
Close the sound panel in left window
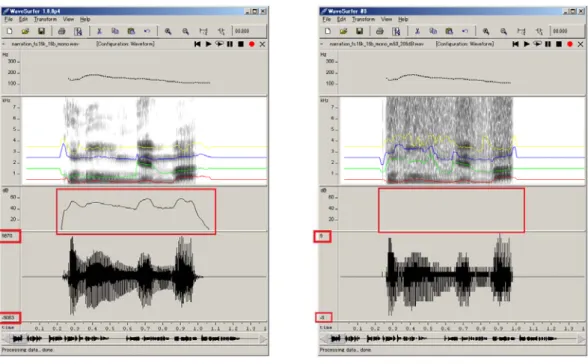click(262, 44)
